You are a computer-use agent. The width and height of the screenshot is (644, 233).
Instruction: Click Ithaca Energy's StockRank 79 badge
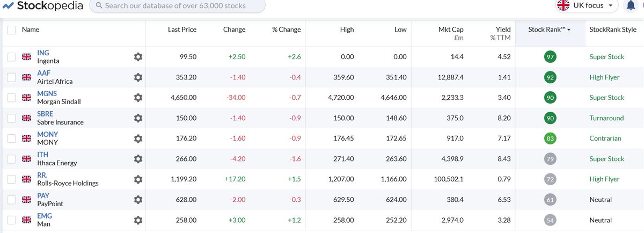coord(550,159)
